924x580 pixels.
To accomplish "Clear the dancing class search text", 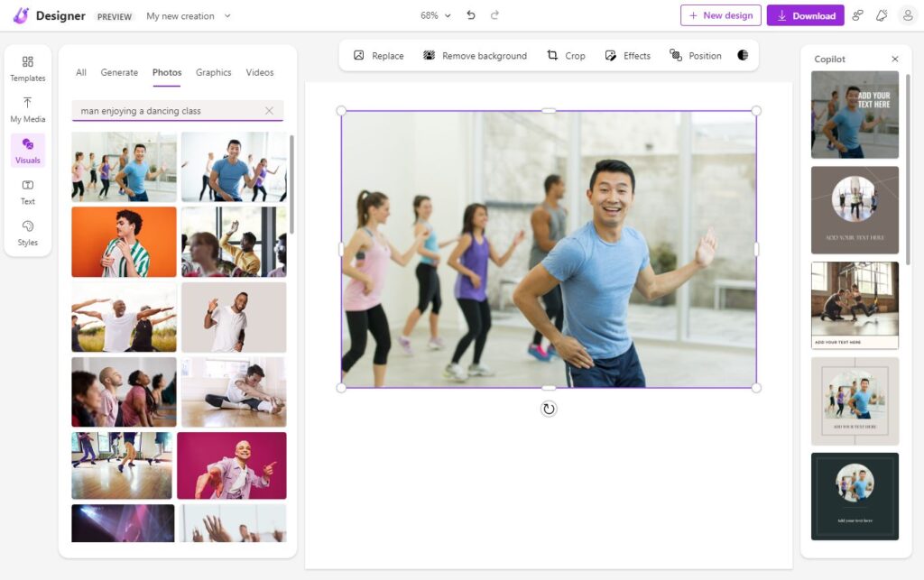I will [268, 109].
